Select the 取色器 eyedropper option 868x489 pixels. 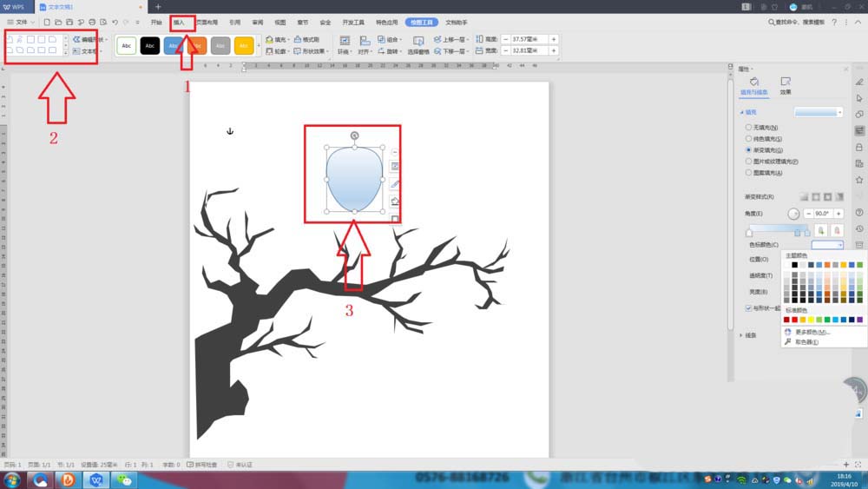coord(801,342)
